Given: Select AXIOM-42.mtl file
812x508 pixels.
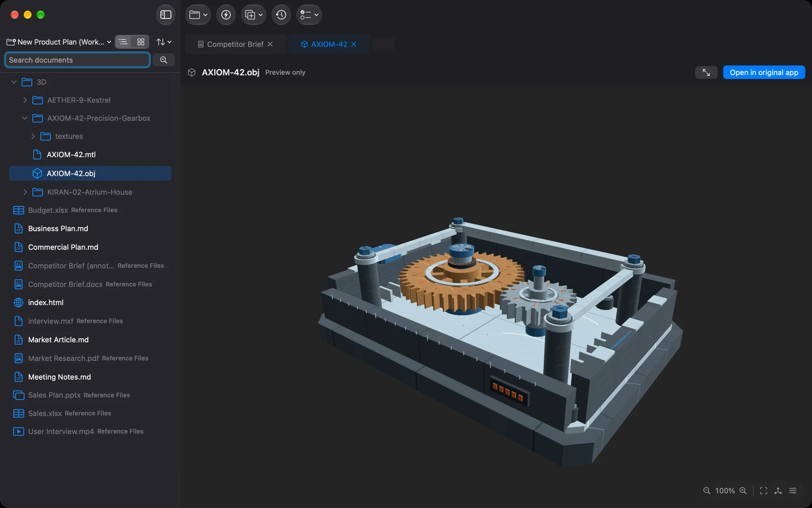Looking at the screenshot, I should click(90, 155).
